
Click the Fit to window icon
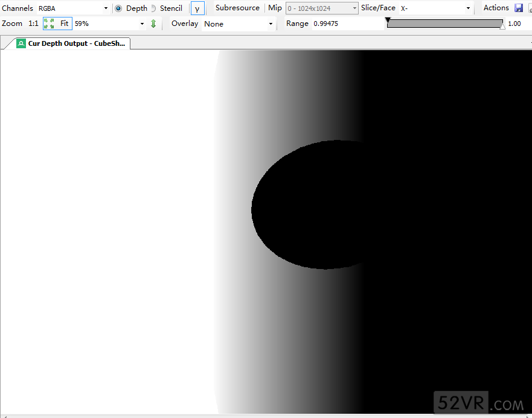click(x=49, y=24)
